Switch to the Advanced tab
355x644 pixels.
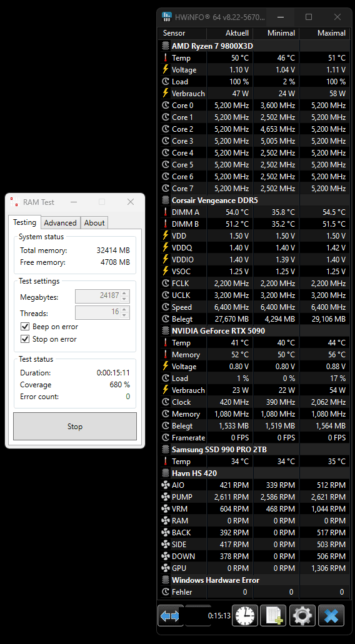tap(61, 222)
